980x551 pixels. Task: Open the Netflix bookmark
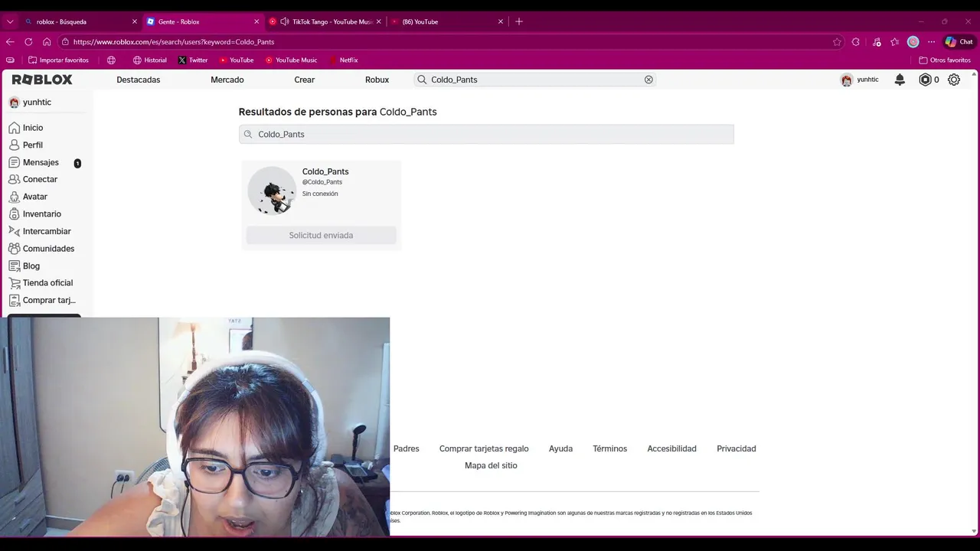point(344,60)
